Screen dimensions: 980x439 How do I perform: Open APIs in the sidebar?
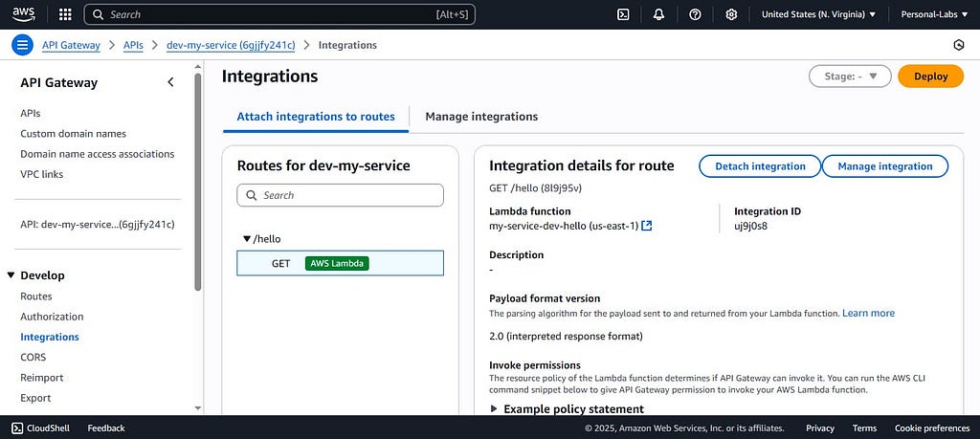pos(31,113)
